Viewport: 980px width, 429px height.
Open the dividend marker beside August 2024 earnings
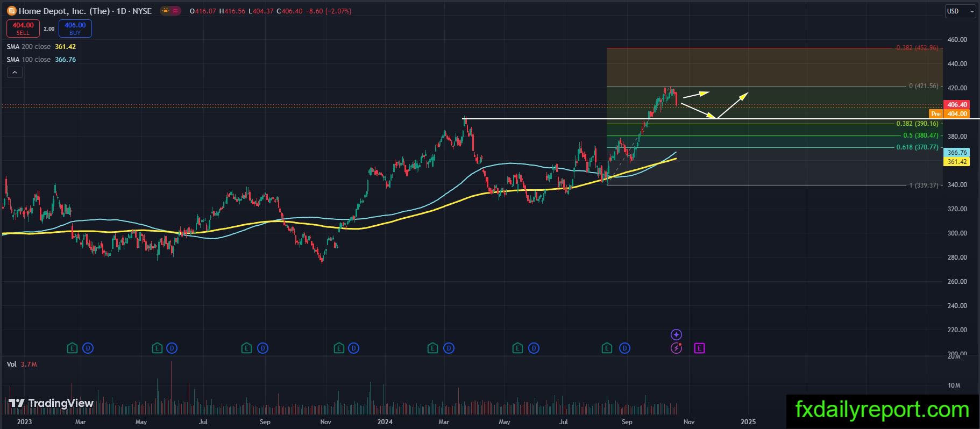624,348
